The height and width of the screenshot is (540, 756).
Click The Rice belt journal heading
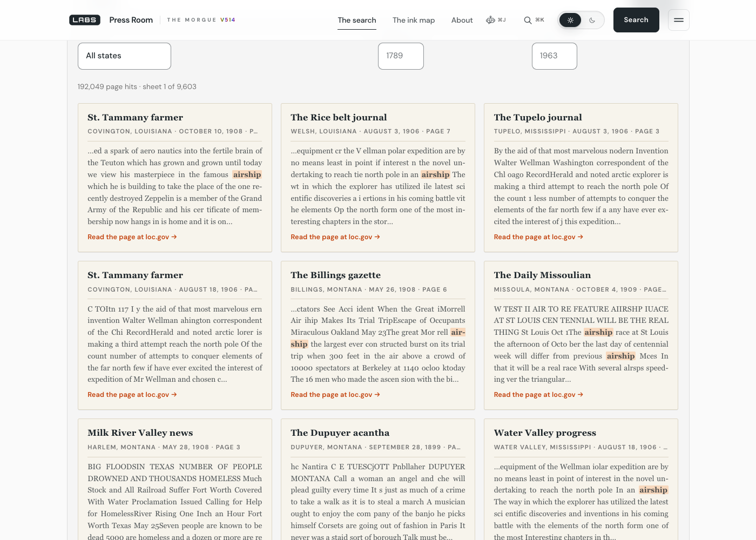(x=339, y=117)
